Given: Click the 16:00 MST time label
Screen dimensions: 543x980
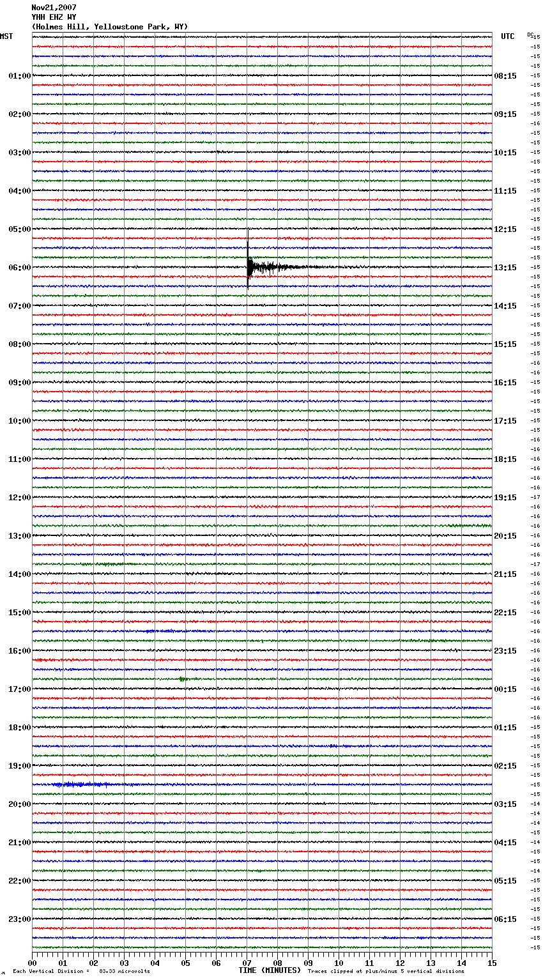Looking at the screenshot, I should click(x=19, y=651).
